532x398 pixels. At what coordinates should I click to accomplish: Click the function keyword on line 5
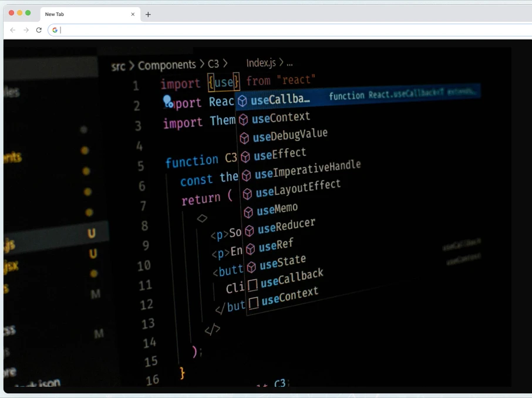tap(191, 160)
